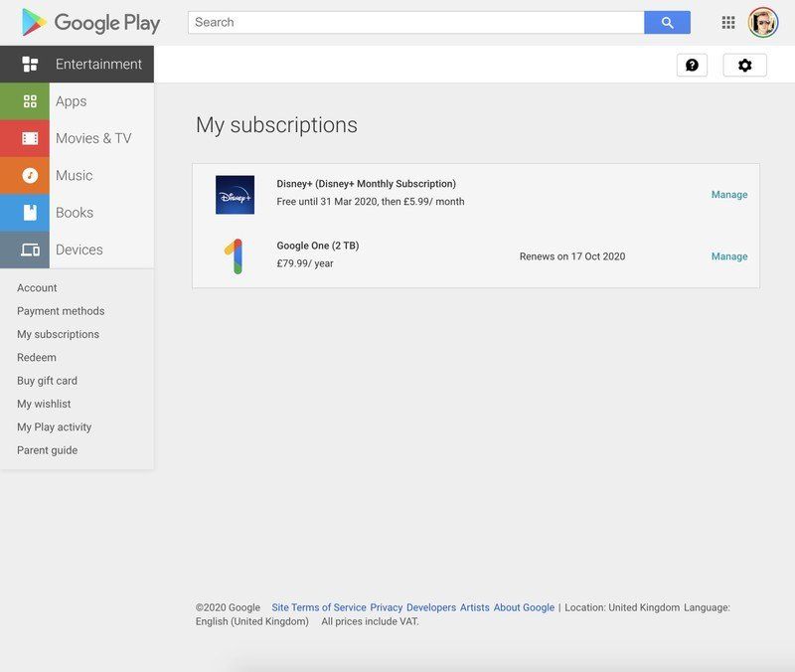
Task: Click the Entertainment section icon
Action: (28, 63)
